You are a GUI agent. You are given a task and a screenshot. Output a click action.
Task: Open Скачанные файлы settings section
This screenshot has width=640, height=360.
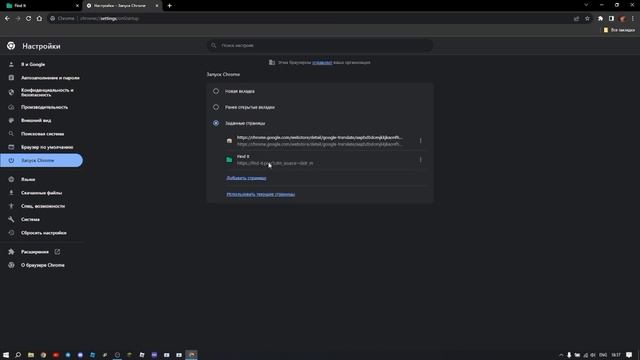point(41,193)
